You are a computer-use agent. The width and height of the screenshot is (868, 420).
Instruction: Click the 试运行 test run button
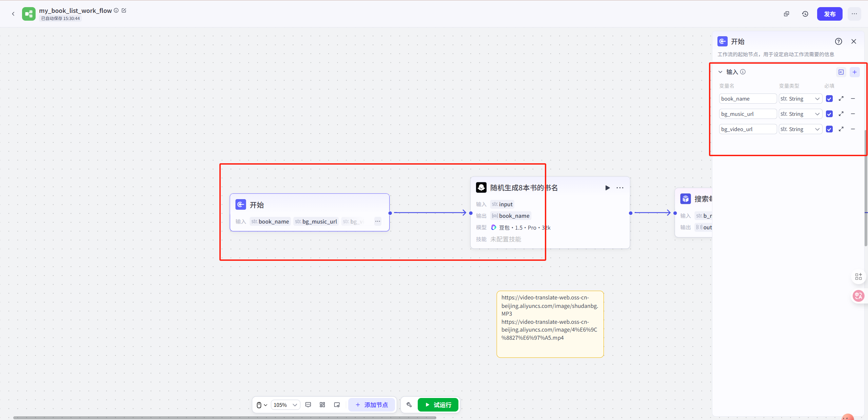pyautogui.click(x=438, y=405)
